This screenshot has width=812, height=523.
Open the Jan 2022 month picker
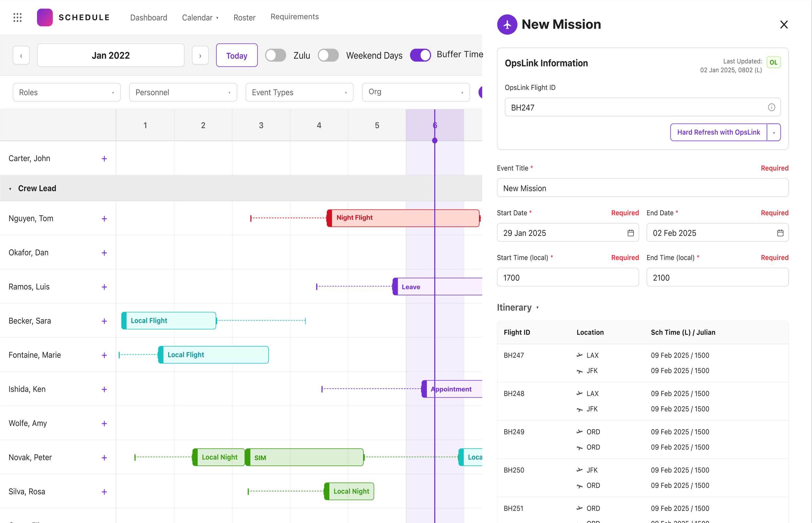point(111,55)
